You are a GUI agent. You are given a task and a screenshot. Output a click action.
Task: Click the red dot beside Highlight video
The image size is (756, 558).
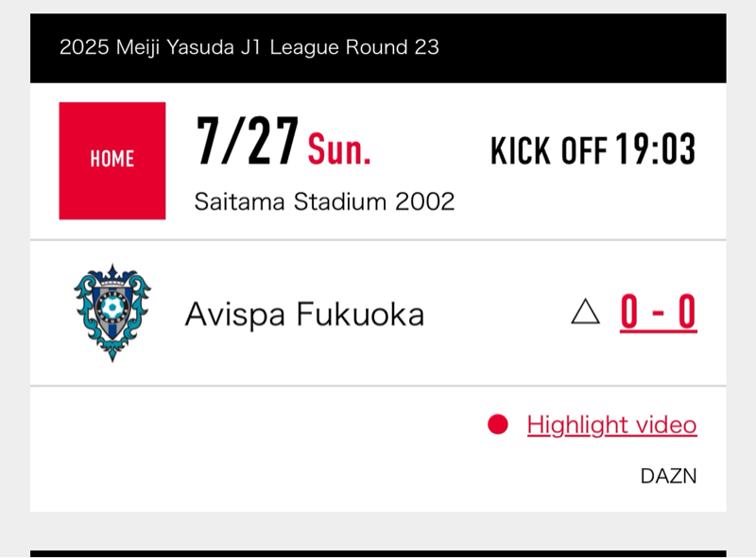(498, 425)
